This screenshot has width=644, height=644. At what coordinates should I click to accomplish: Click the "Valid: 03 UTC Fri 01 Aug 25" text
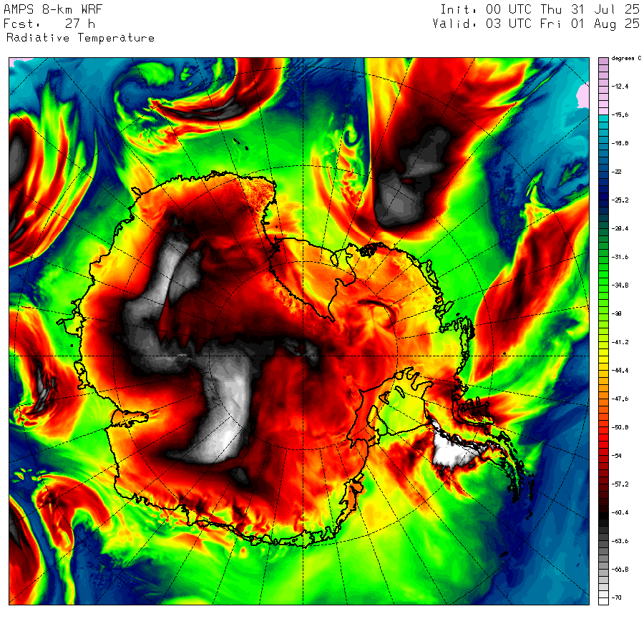536,24
